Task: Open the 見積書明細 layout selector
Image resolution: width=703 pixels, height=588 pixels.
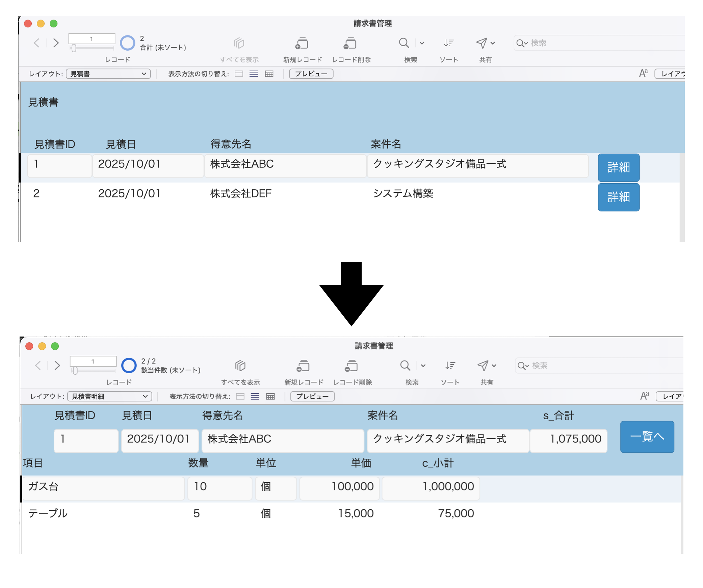Action: (x=110, y=396)
